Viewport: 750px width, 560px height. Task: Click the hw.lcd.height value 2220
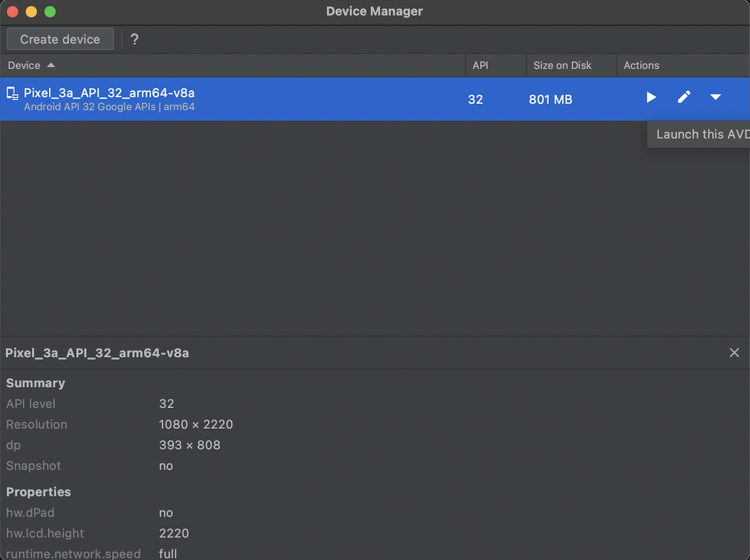pyautogui.click(x=174, y=533)
